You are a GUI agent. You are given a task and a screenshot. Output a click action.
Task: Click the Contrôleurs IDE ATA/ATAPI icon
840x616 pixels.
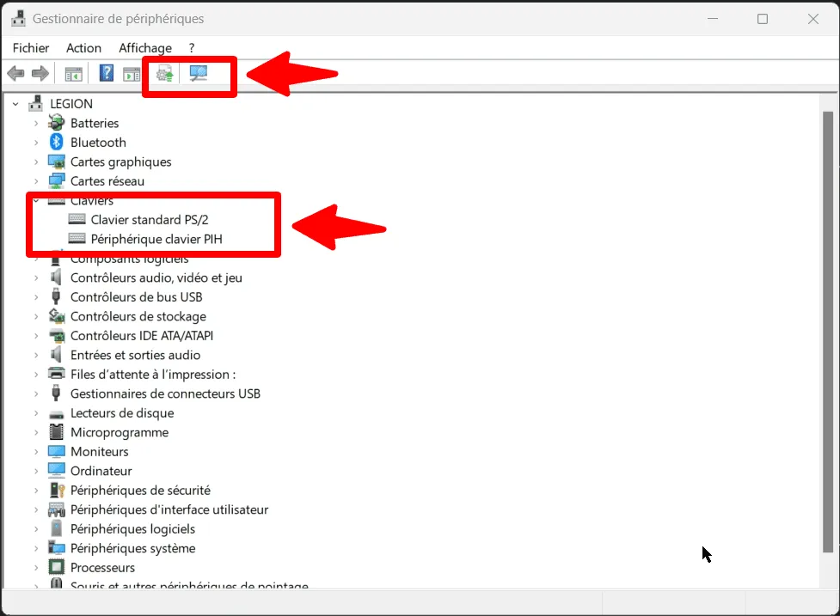[x=57, y=336]
